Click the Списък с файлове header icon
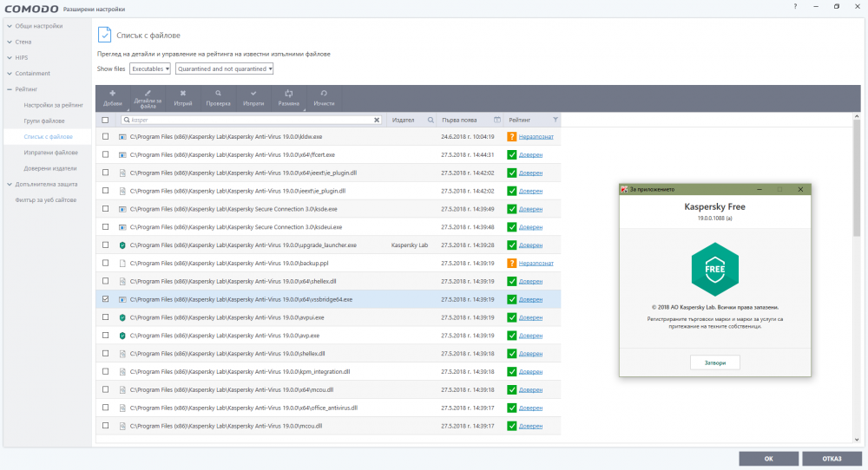The image size is (868, 470). pyautogui.click(x=104, y=35)
